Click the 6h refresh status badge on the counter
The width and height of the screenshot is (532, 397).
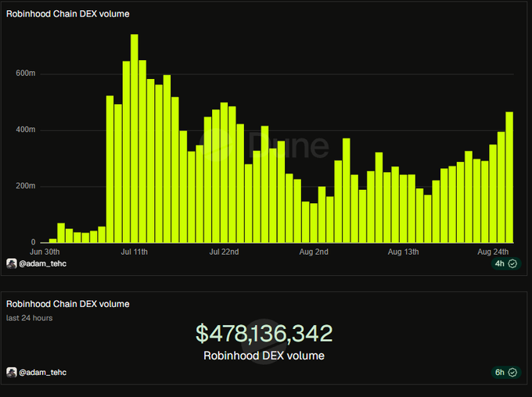click(506, 372)
